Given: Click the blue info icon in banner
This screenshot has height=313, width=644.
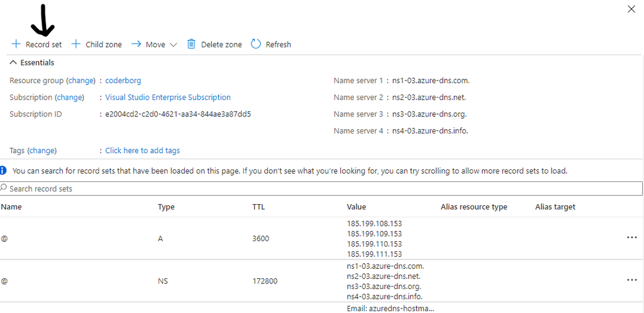Looking at the screenshot, I should [x=4, y=170].
